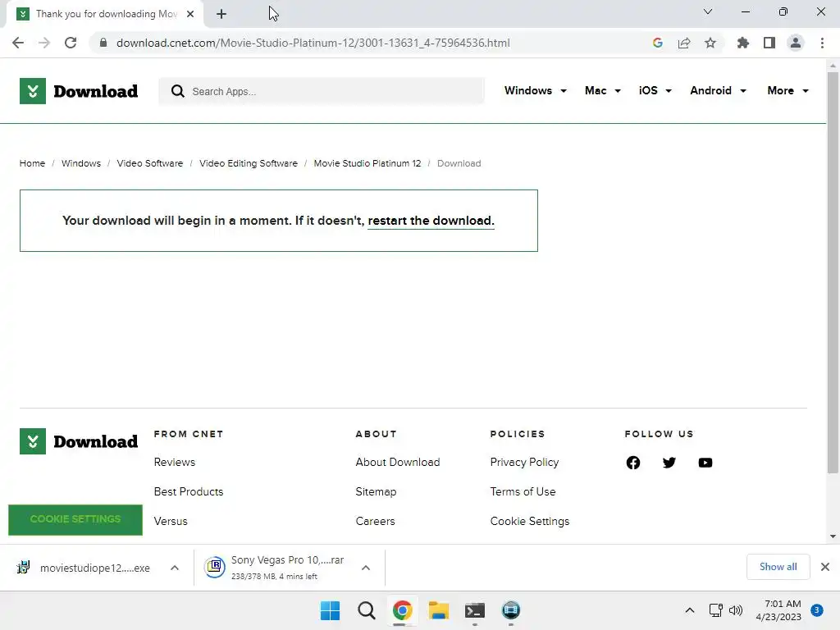The height and width of the screenshot is (630, 840).
Task: Open notification badge in system tray
Action: coord(817,610)
